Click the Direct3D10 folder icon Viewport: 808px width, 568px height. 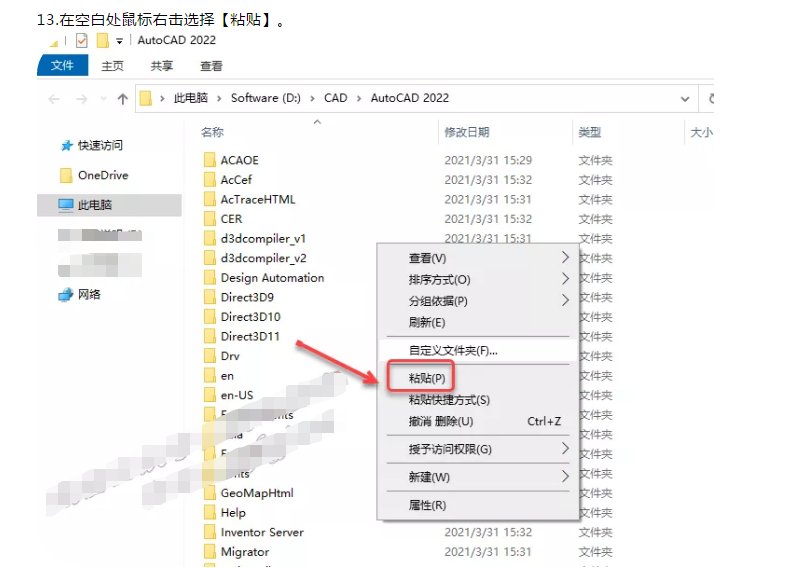click(x=210, y=316)
